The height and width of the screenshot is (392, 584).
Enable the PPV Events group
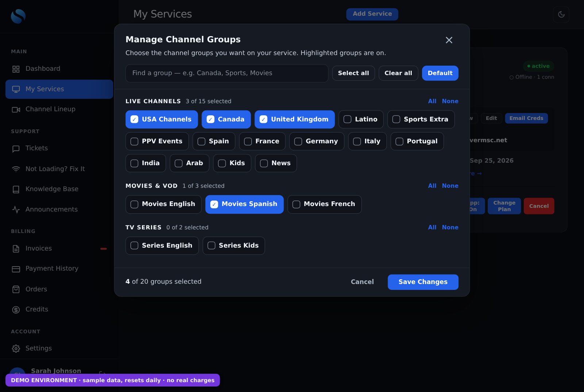point(157,141)
